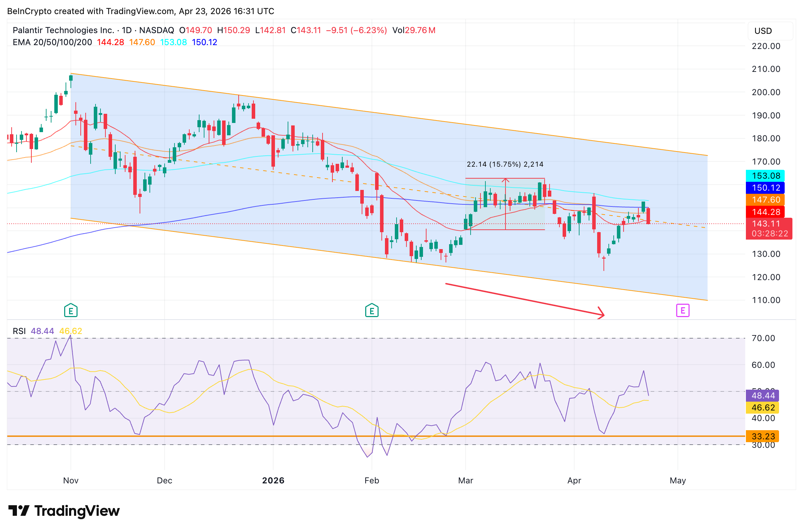Click the cyan 153.08 EMA price label
Screen dimensions: 803x532
click(766, 176)
